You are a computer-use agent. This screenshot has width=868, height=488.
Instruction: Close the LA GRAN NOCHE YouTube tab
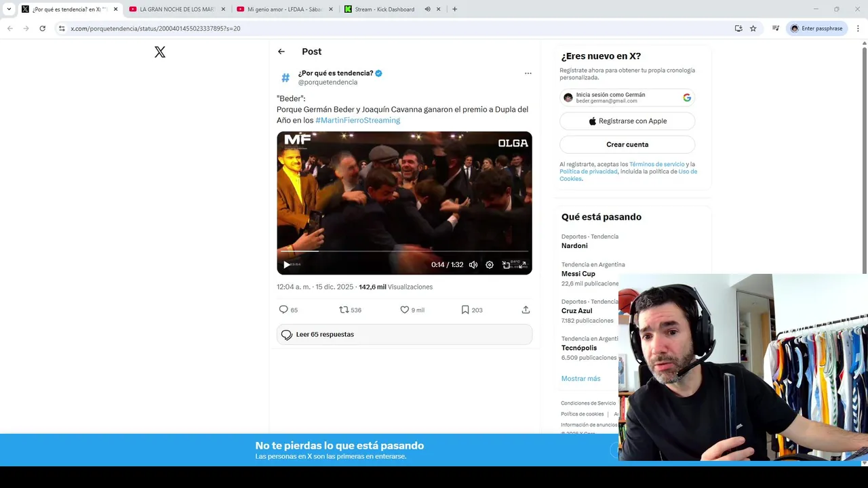223,9
